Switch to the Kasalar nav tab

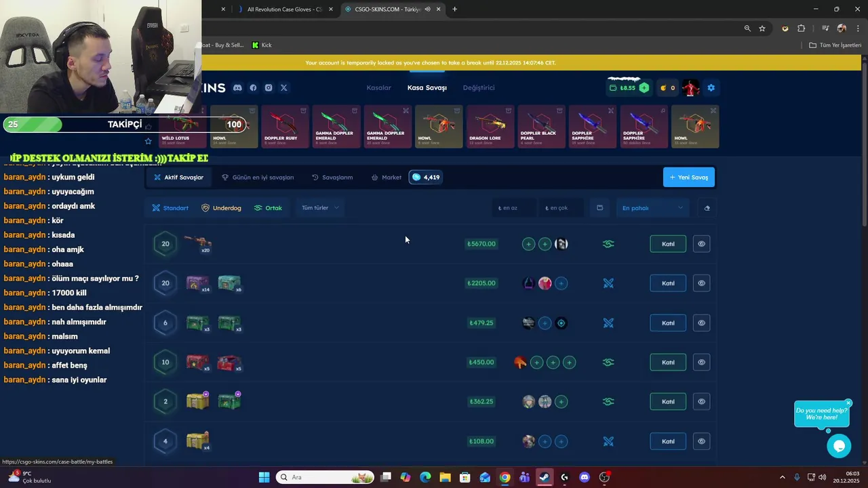378,87
